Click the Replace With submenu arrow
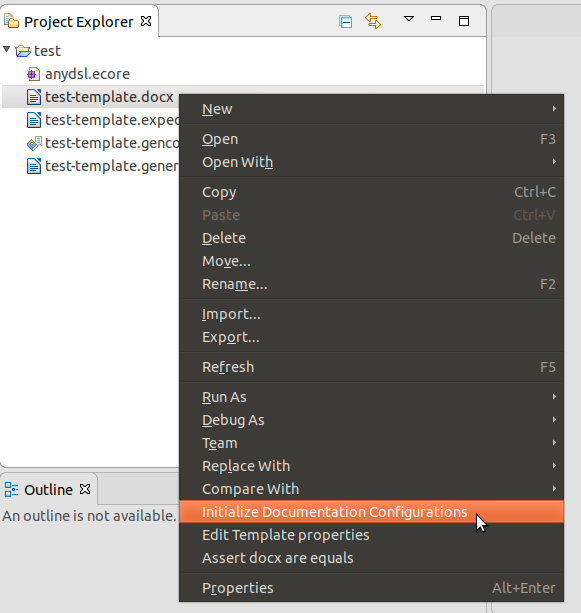 554,466
